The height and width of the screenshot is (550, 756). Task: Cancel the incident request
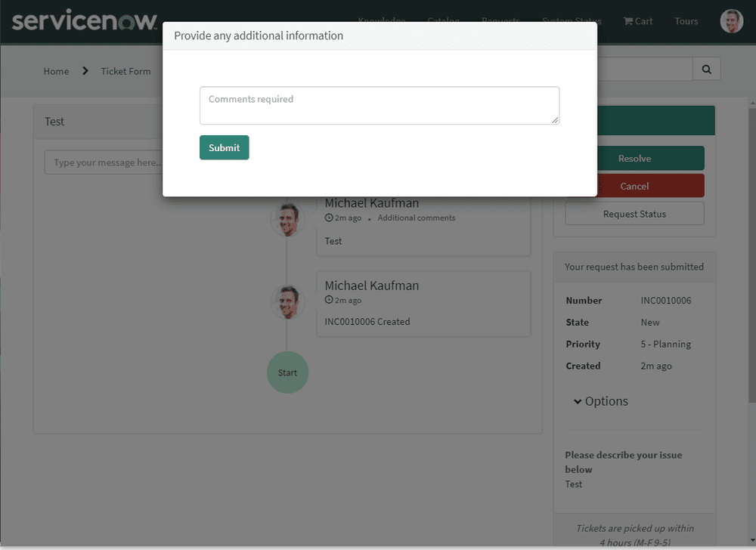tap(634, 185)
